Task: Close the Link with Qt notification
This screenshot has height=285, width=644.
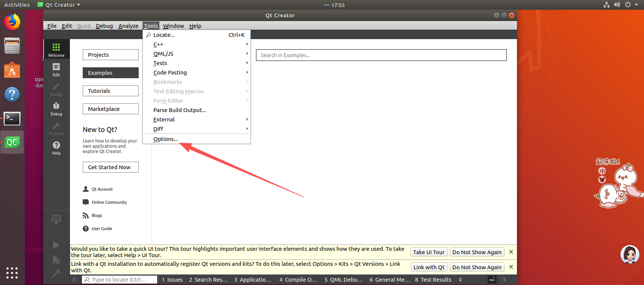Action: pyautogui.click(x=511, y=267)
